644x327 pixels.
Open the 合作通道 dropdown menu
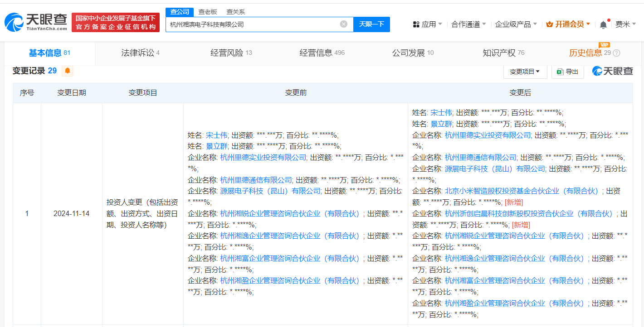coord(468,24)
